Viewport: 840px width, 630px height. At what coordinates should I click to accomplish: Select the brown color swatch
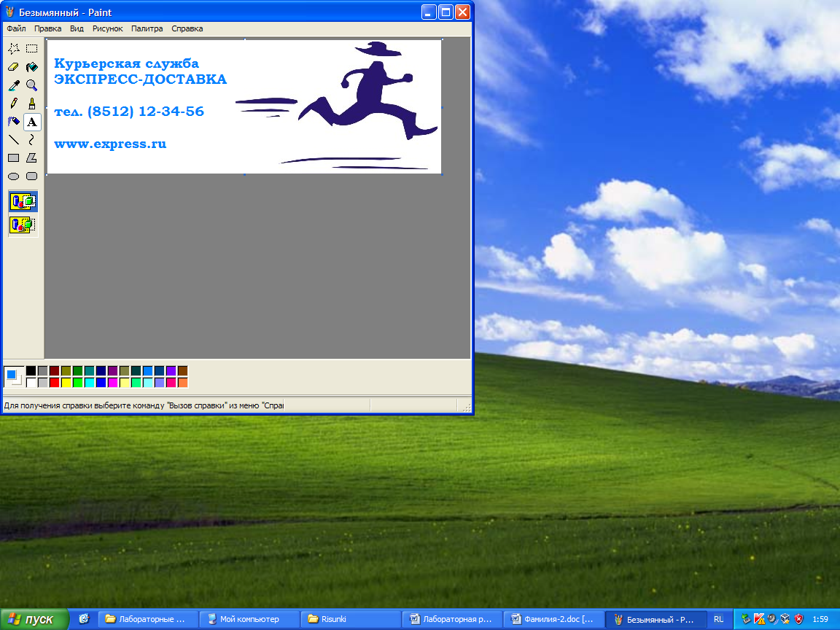[x=183, y=370]
